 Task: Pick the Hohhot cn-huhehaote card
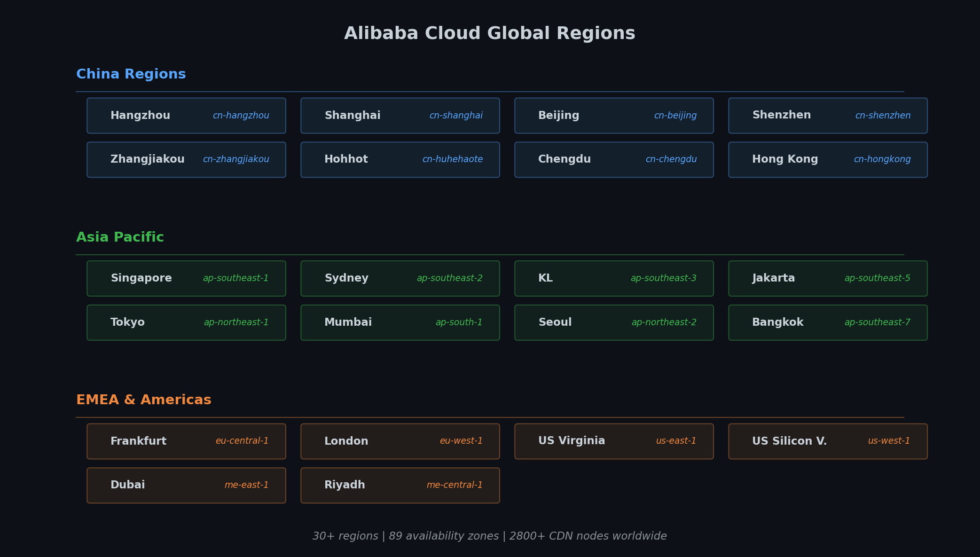[400, 160]
